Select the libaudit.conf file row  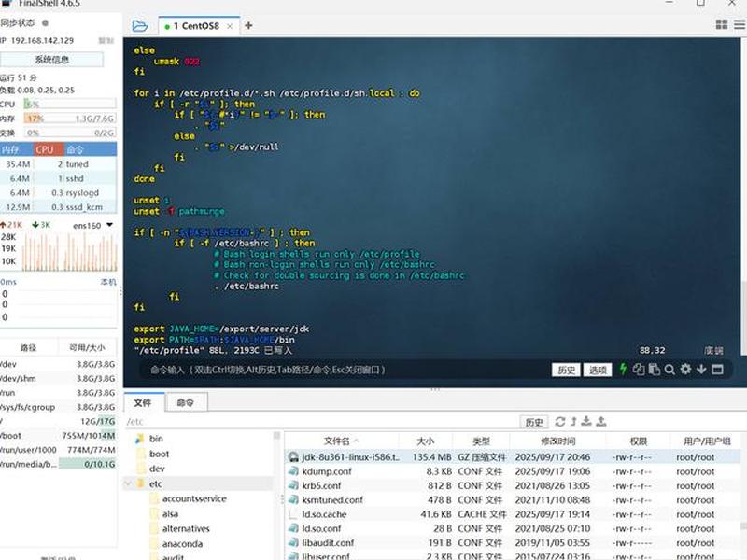[512, 543]
